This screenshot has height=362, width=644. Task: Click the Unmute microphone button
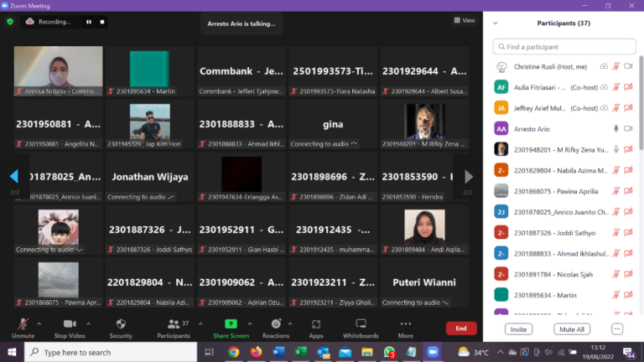[23, 328]
